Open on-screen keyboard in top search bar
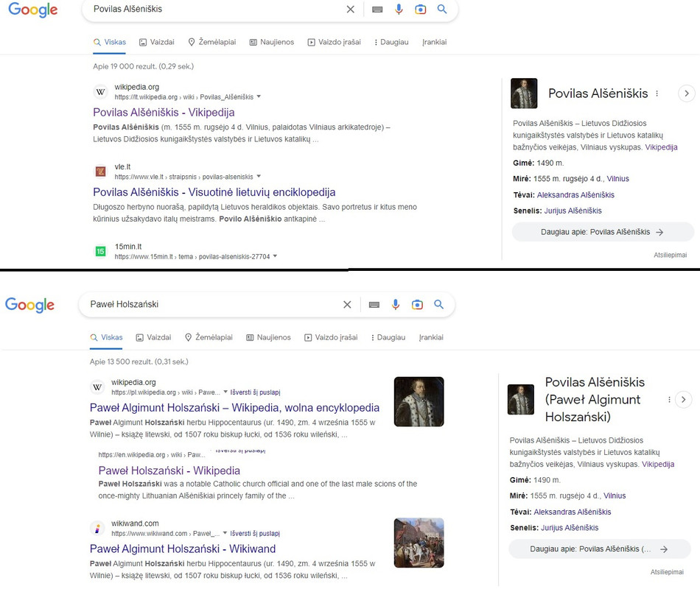Screen dimensions: 700x589 377,10
